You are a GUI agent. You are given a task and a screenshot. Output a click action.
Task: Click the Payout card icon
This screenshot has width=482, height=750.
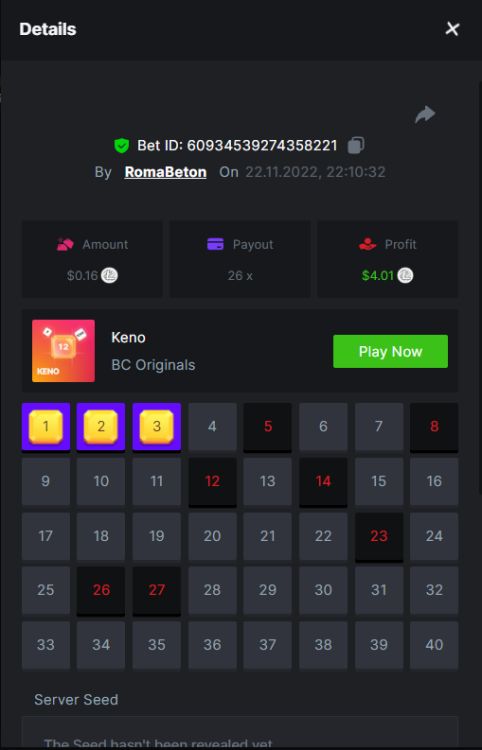click(215, 244)
